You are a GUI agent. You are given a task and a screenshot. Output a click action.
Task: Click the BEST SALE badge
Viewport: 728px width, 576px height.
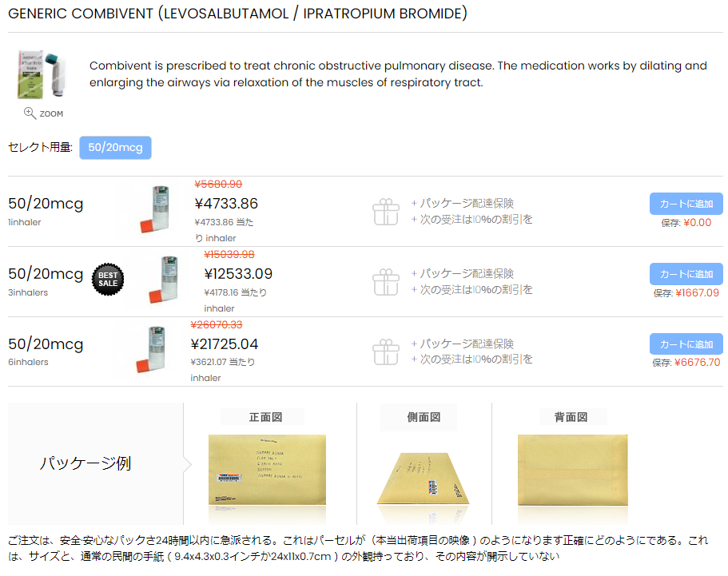click(x=108, y=280)
